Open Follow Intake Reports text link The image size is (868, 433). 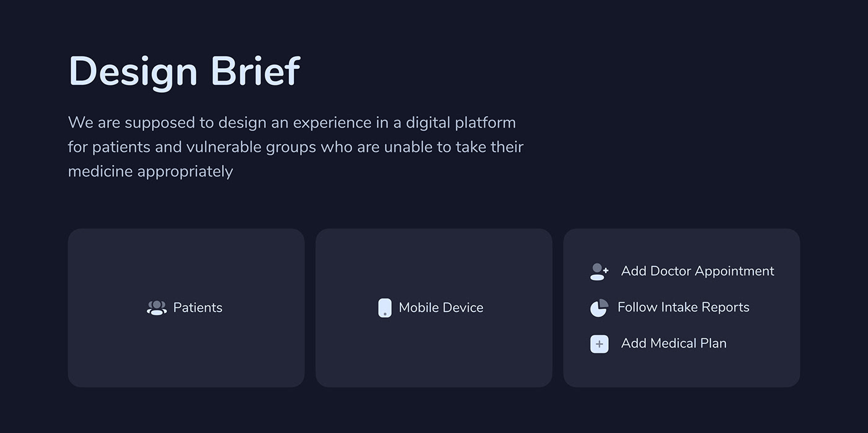tap(683, 307)
